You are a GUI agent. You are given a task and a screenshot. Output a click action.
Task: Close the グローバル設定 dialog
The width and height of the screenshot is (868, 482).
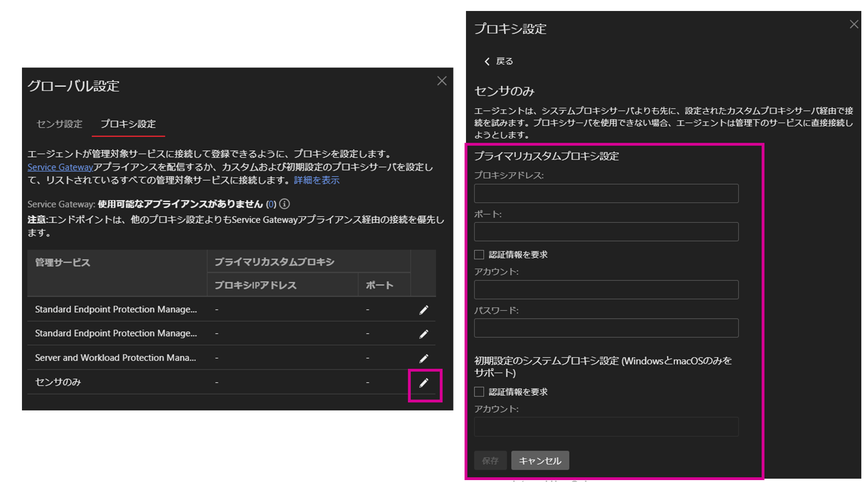coord(442,81)
